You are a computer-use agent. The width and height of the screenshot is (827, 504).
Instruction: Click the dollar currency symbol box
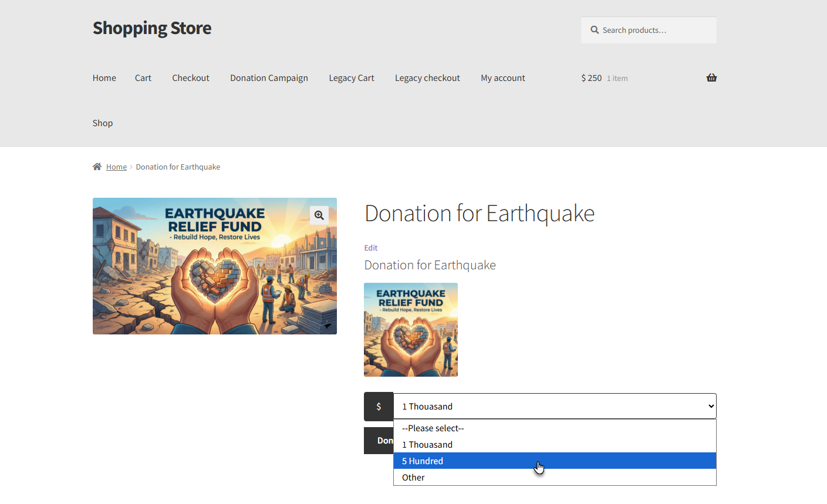[x=379, y=407]
